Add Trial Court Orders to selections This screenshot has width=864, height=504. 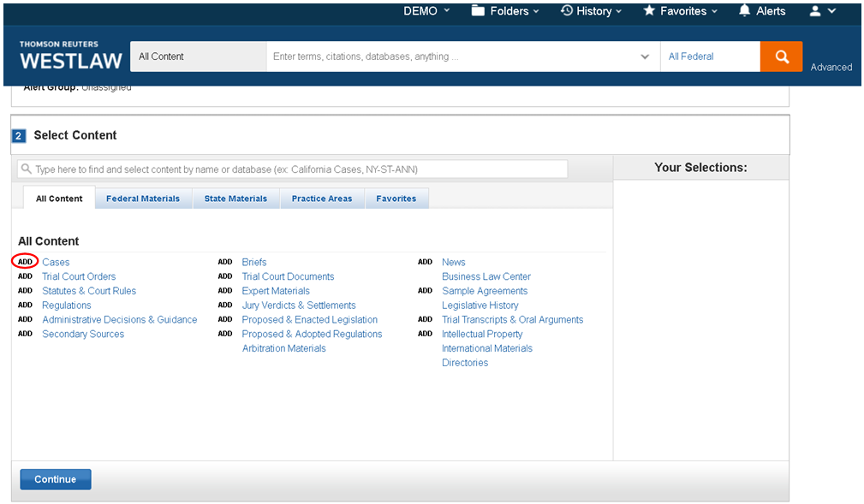click(25, 276)
